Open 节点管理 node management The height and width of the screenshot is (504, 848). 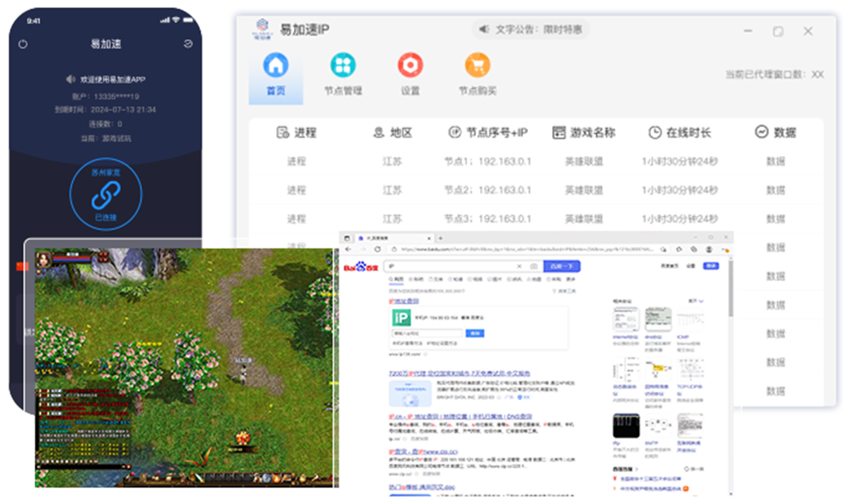pos(343,65)
